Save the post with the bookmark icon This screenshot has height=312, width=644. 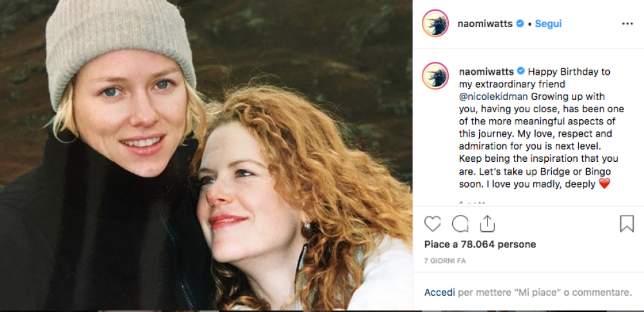point(627,224)
